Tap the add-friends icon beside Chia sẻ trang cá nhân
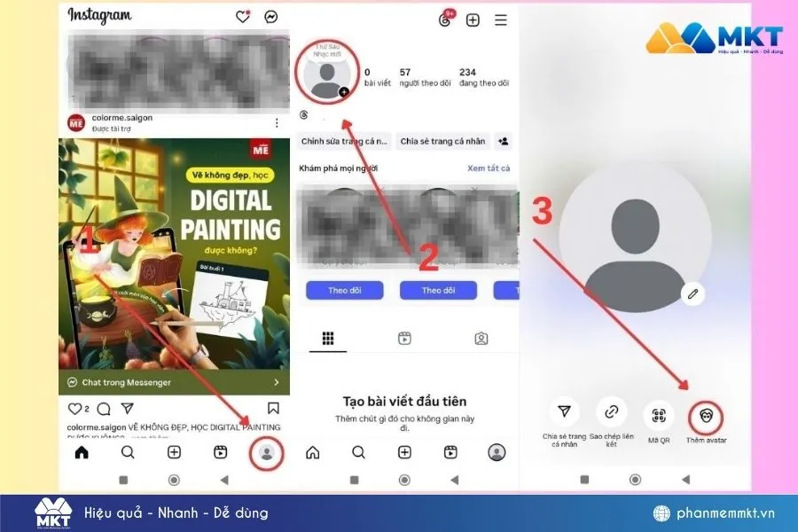The width and height of the screenshot is (798, 532). pyautogui.click(x=503, y=141)
